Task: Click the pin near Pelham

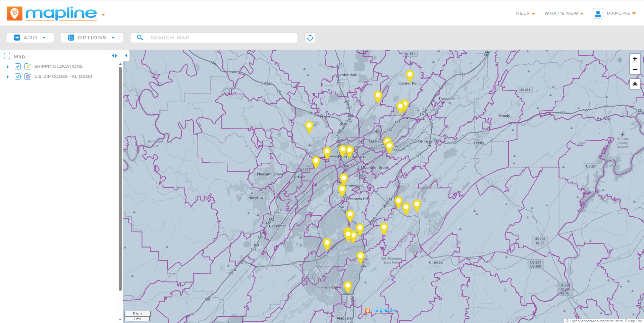Action: click(348, 287)
